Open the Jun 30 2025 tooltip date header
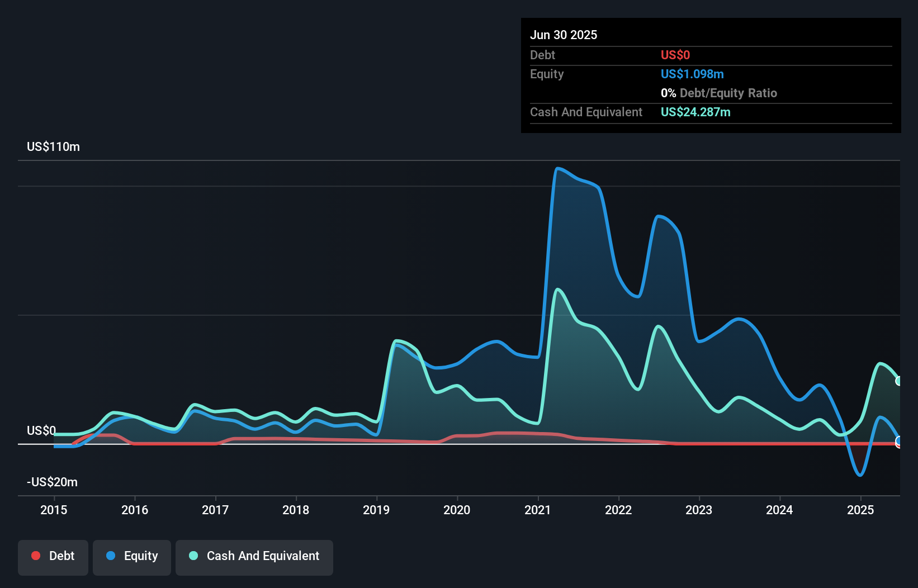The image size is (918, 588). 564,35
